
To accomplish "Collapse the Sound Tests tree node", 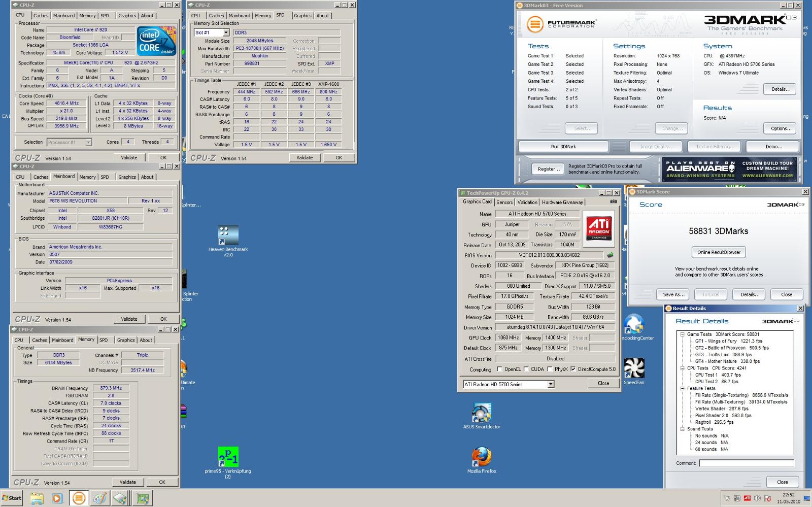I will (x=682, y=429).
